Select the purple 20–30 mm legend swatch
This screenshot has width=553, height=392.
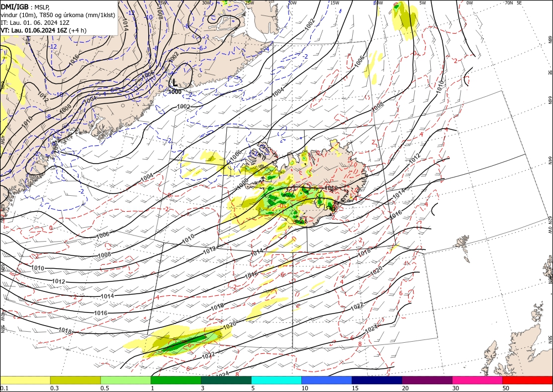click(x=427, y=380)
